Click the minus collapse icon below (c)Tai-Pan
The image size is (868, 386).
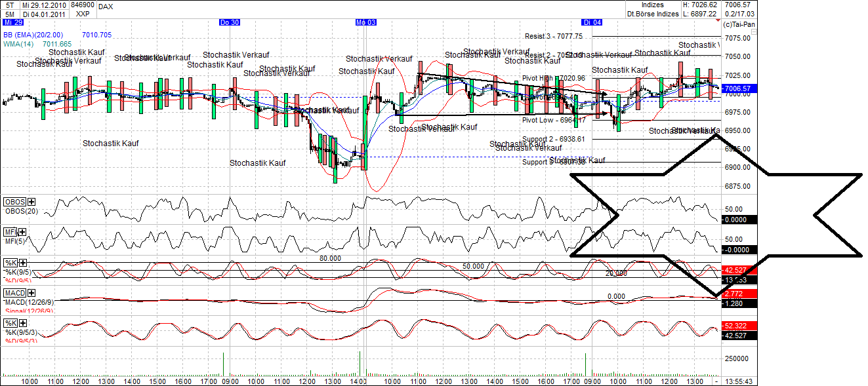(754, 31)
